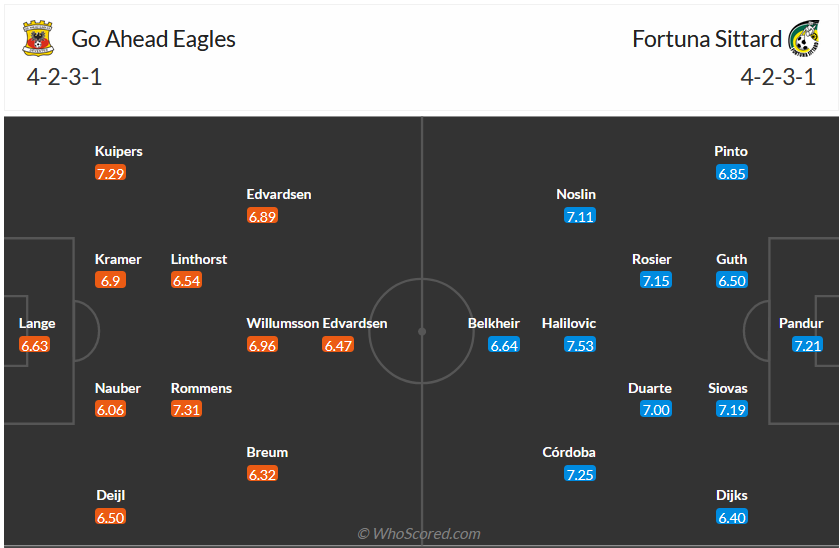Click Kuipers' 7.29 rating badge

pyautogui.click(x=110, y=173)
